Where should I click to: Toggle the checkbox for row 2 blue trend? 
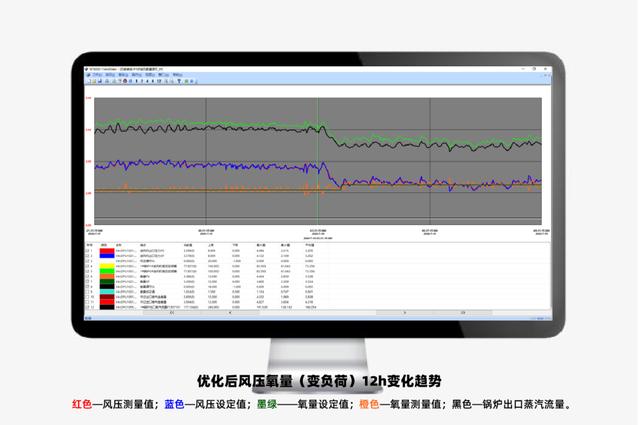click(88, 256)
